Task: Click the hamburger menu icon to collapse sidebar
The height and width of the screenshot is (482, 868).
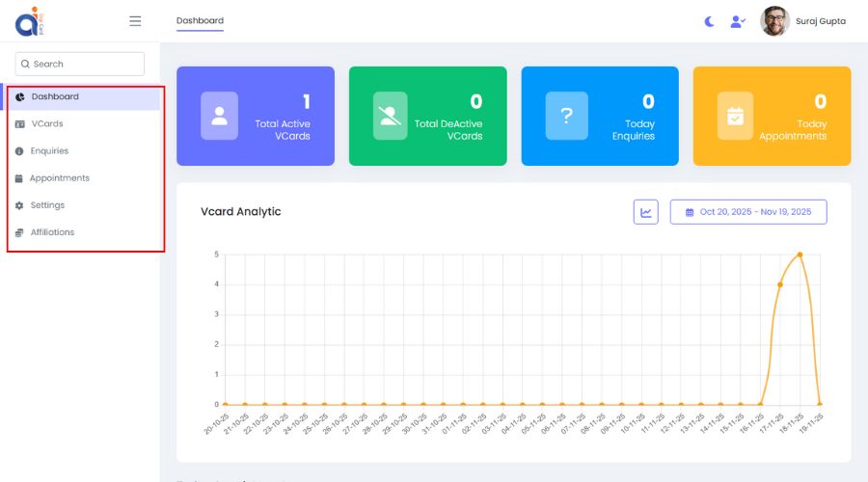Action: tap(135, 21)
